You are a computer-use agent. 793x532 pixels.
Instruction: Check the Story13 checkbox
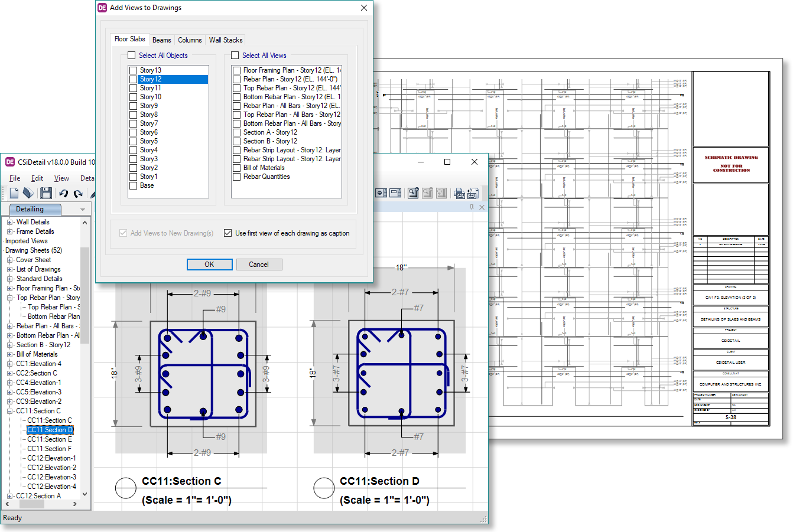[134, 70]
